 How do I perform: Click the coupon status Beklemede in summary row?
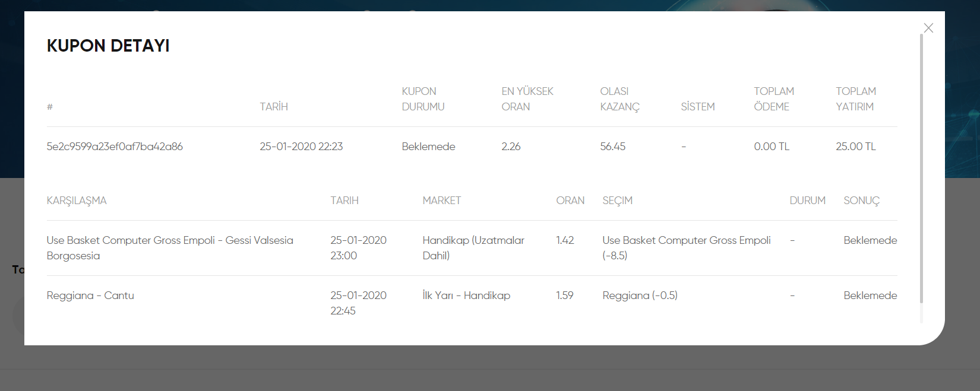click(x=428, y=147)
